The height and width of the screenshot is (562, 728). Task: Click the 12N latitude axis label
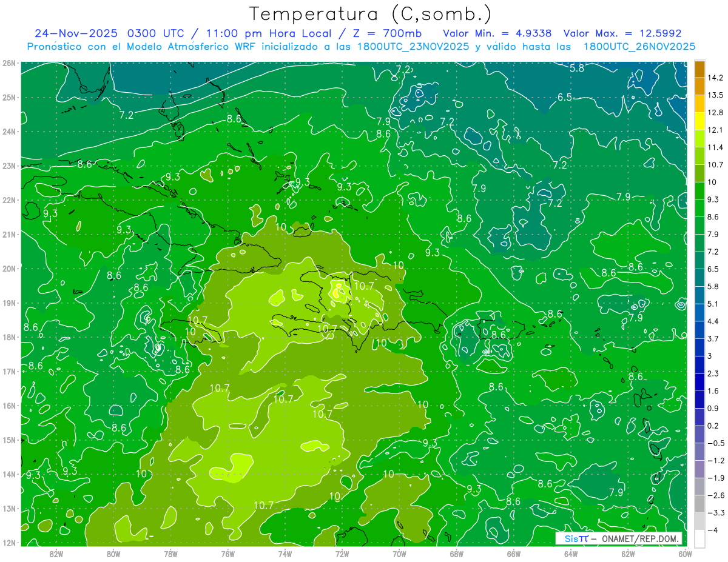(x=8, y=543)
